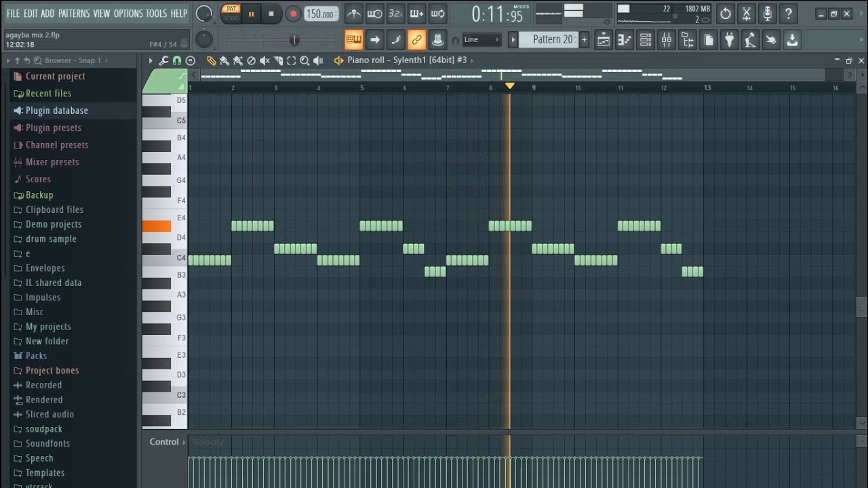Open the help question mark icon
Screen dimensions: 868x488
789,14
